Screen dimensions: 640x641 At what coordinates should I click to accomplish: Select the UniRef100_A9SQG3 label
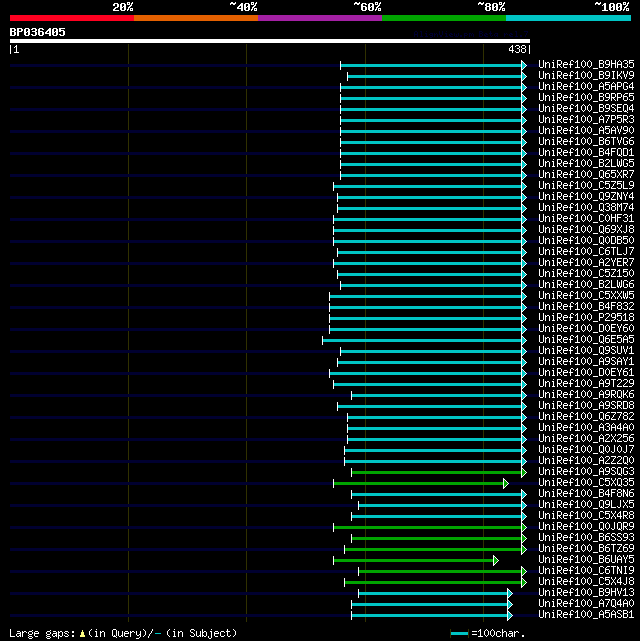point(586,472)
